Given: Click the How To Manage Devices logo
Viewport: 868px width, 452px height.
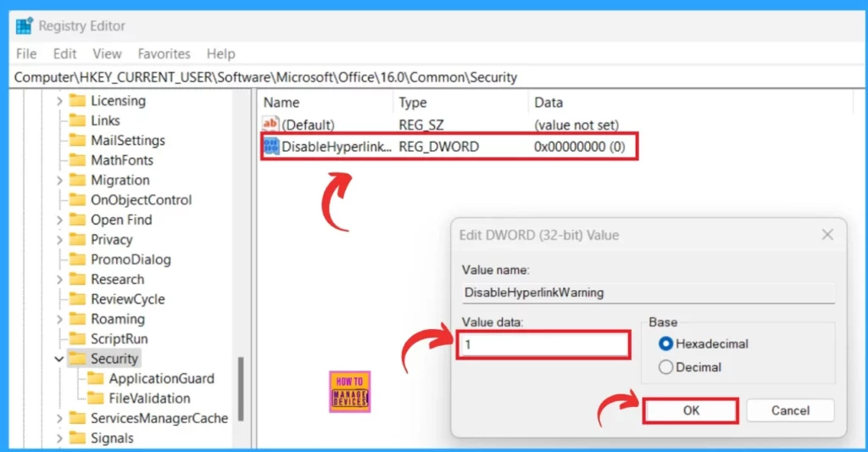Looking at the screenshot, I should click(349, 391).
